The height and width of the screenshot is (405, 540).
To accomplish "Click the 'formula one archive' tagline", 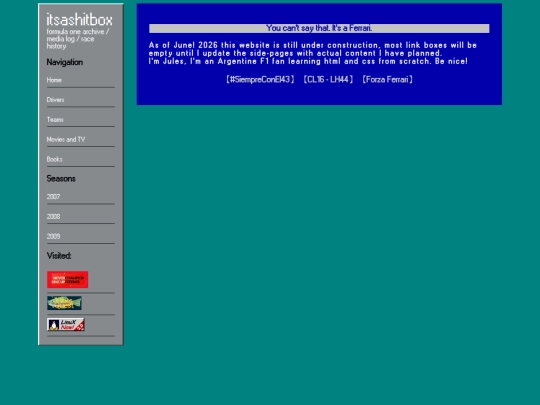I will click(x=78, y=39).
